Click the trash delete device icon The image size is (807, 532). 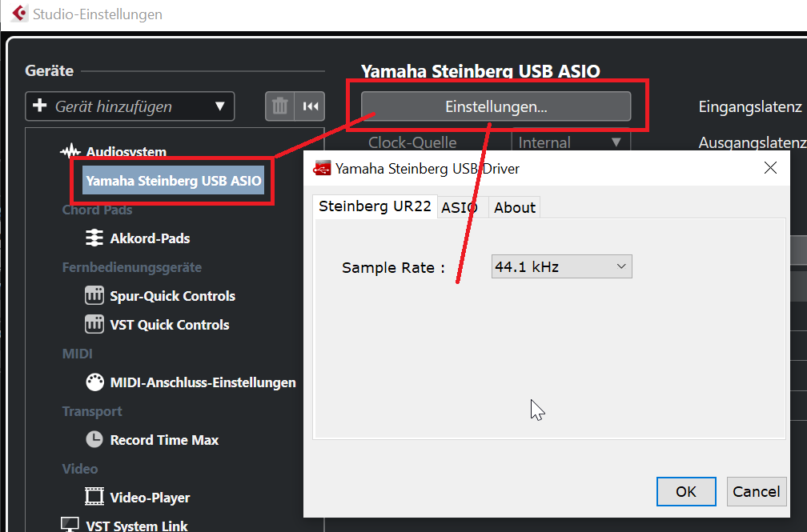[x=279, y=106]
